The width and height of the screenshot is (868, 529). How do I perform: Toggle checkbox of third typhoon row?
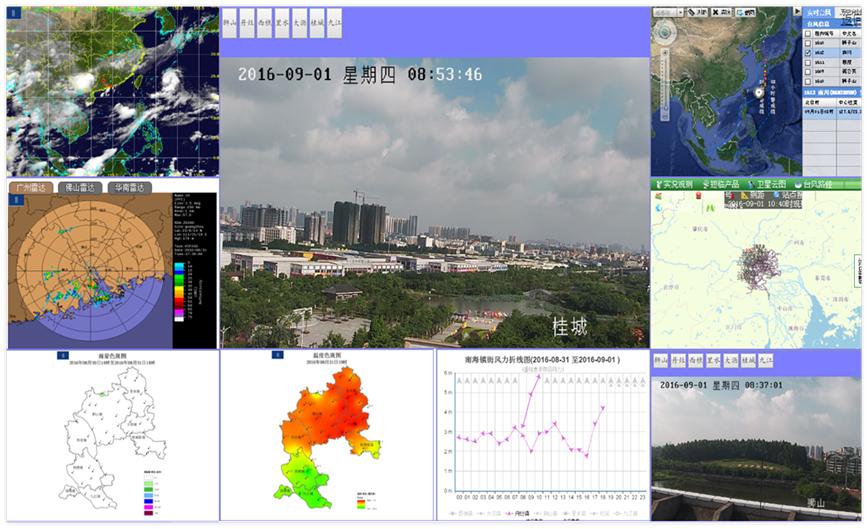(x=808, y=63)
